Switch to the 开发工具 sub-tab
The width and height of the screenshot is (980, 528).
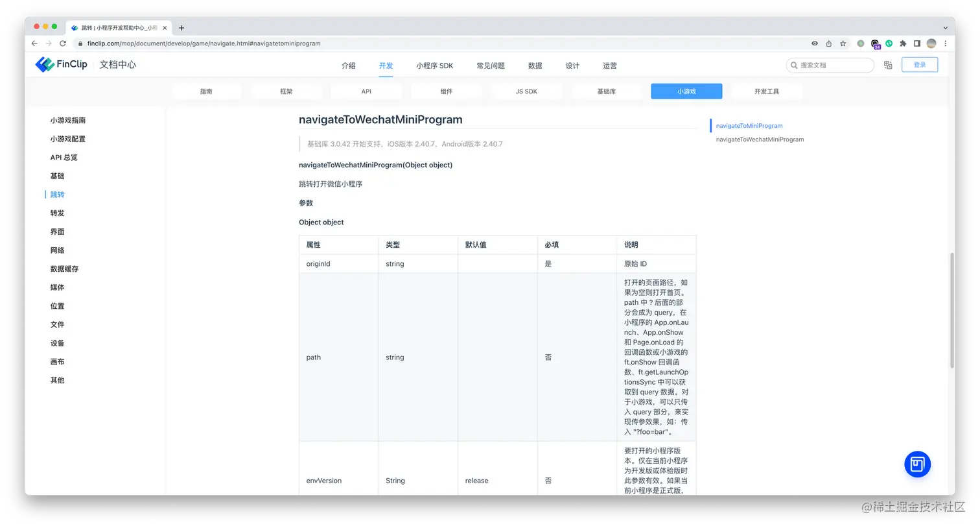tap(767, 91)
